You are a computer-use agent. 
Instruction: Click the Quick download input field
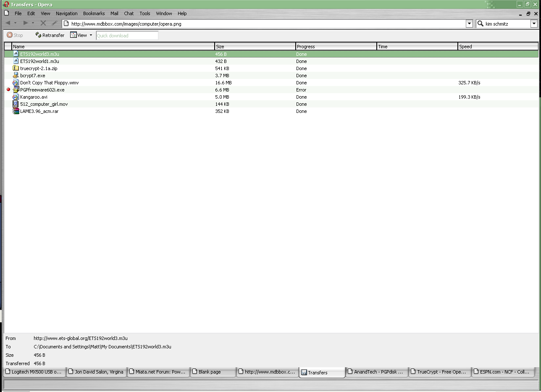pos(127,36)
